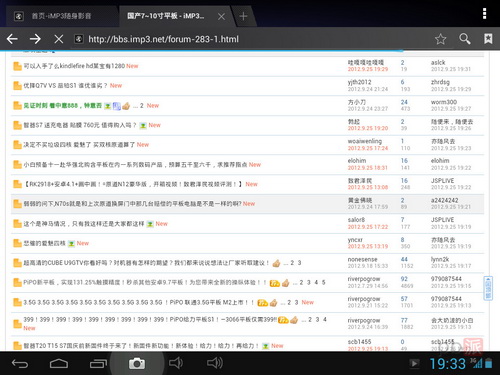Tap the volume down speaker icon
Screen dimensions: 500x375
[176, 363]
